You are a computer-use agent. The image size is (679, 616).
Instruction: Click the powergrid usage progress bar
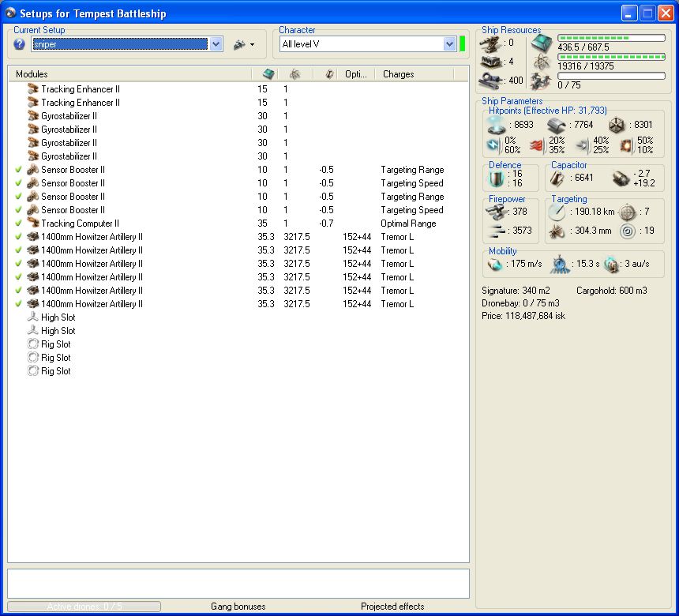tap(611, 57)
